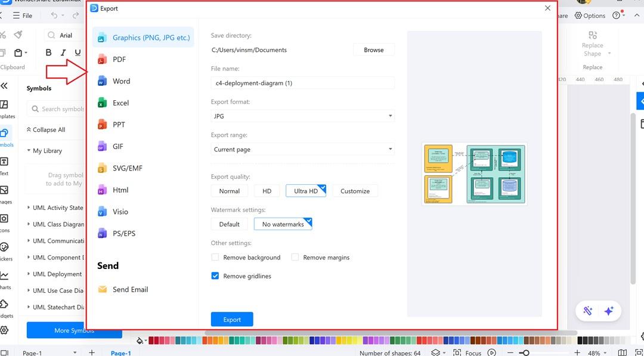The width and height of the screenshot is (644, 356).
Task: Open the Options menu
Action: coord(590,16)
